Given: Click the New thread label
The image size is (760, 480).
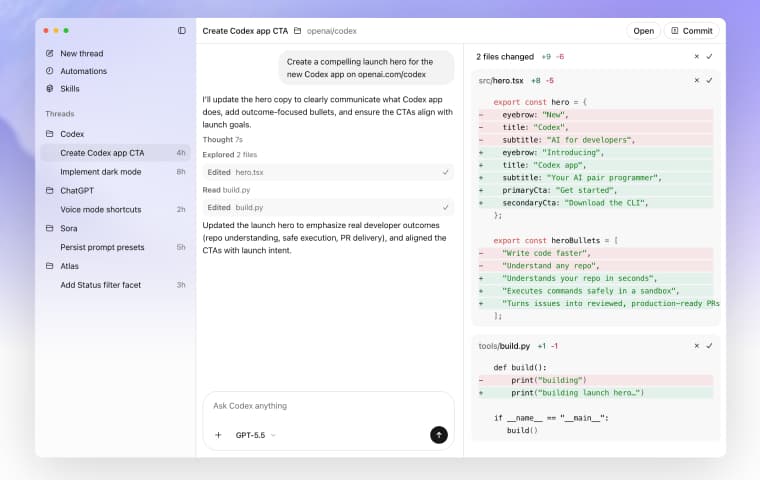Looking at the screenshot, I should click(x=81, y=53).
